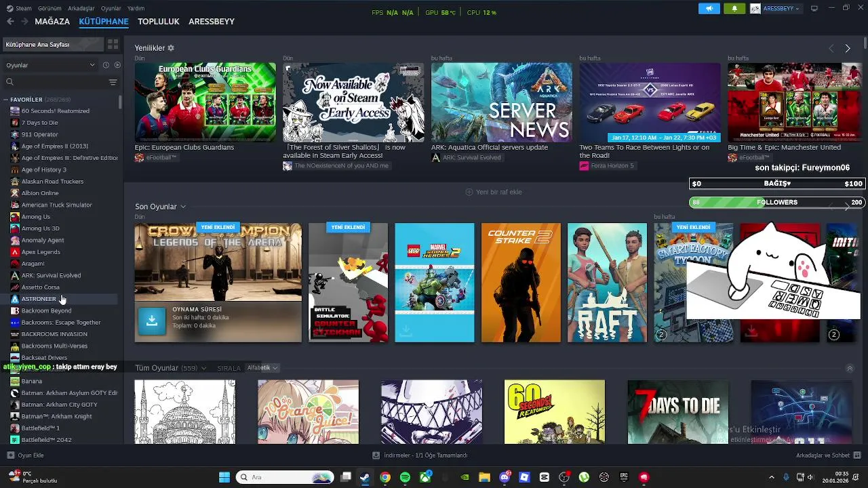The height and width of the screenshot is (488, 868).
Task: Open the Yardım menu
Action: pos(136,9)
